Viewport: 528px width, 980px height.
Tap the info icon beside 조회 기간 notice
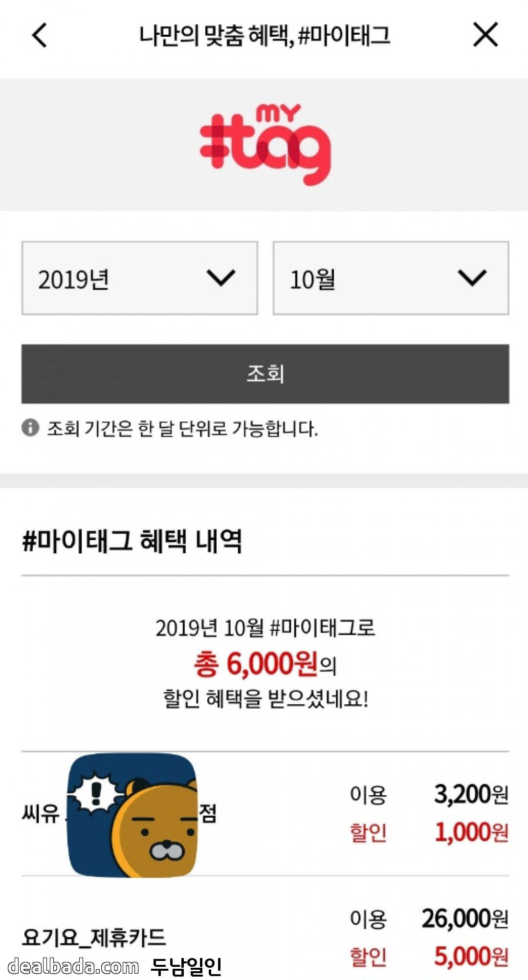[x=30, y=428]
